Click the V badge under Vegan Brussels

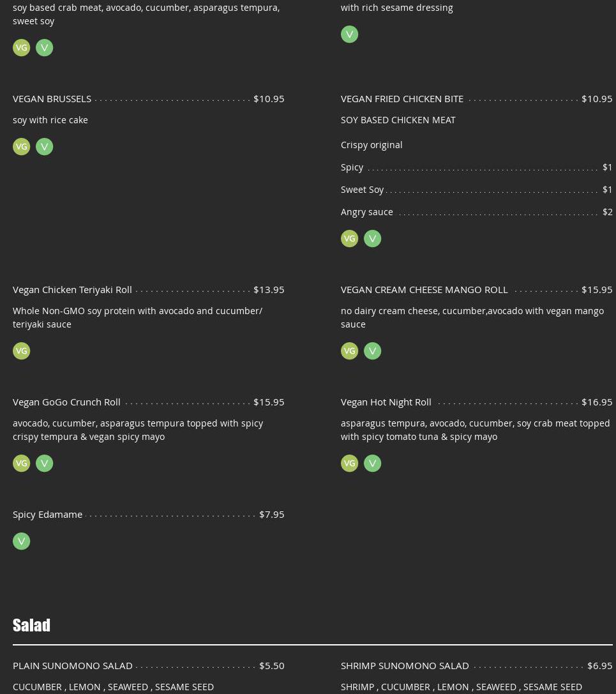tap(44, 147)
